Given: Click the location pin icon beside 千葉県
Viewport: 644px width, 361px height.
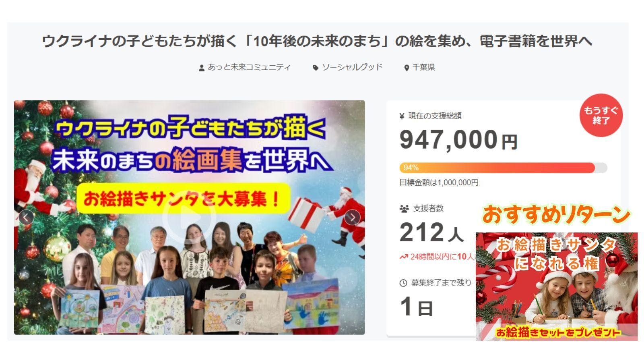Looking at the screenshot, I should 407,68.
